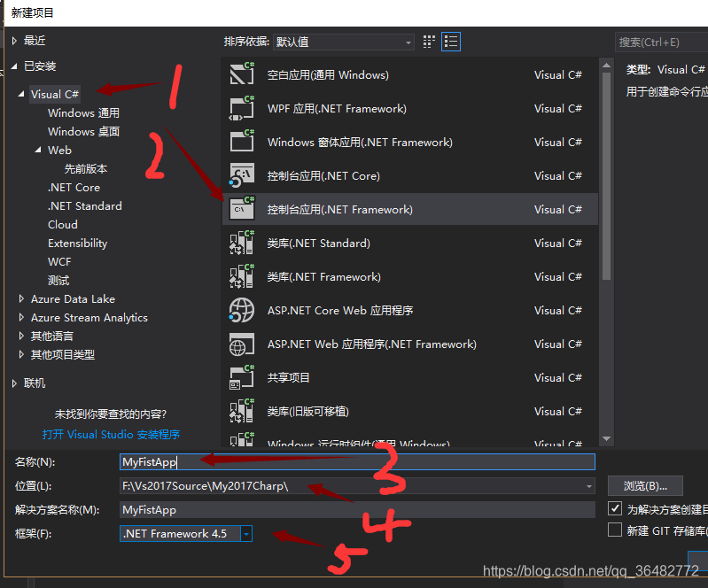This screenshot has height=588, width=708.
Task: Select the Extensibility category
Action: [77, 244]
